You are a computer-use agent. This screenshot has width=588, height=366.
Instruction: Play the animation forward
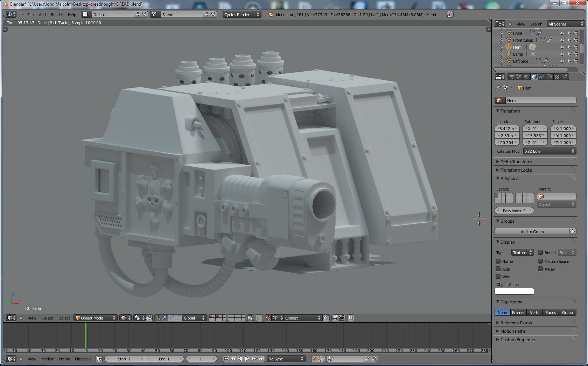[x=247, y=359]
